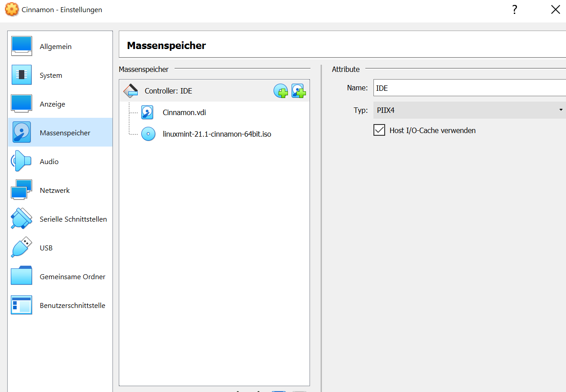
Task: Open Serielle Schnittstellen settings
Action: pos(60,219)
